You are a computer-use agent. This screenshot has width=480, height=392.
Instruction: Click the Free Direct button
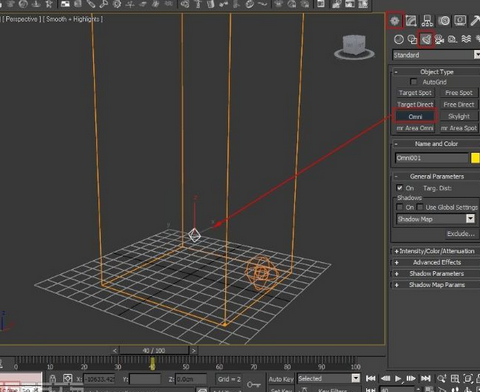tap(459, 104)
